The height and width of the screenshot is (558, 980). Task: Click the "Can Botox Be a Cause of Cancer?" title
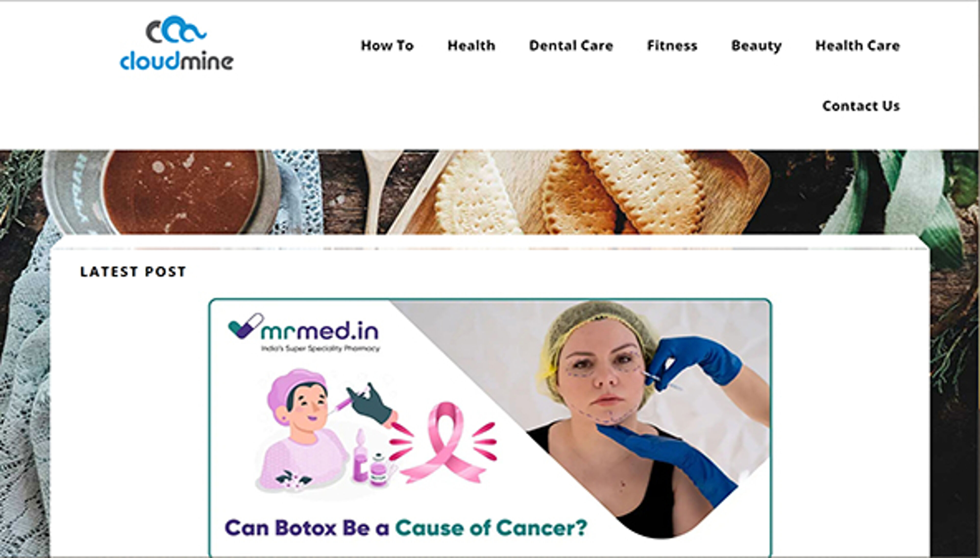pyautogui.click(x=406, y=528)
